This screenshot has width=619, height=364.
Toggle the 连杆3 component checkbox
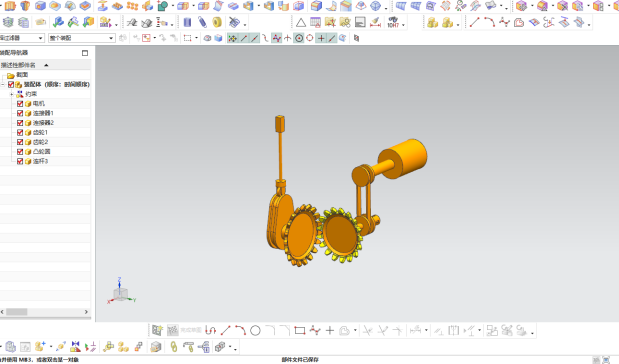[x=20, y=161]
